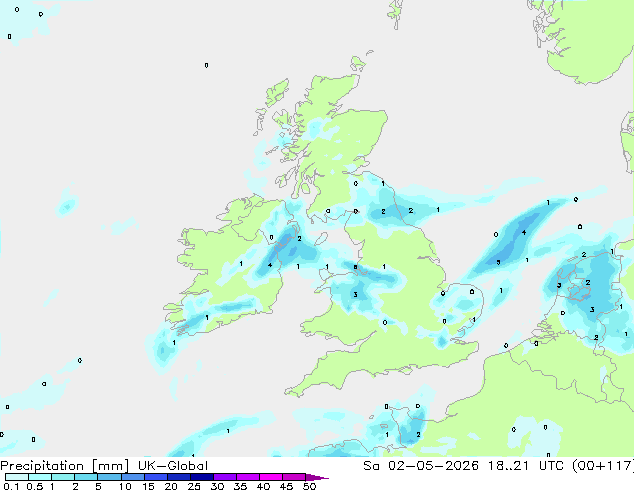Viewport: 634px width, 490px height.
Task: Pick the 1–2 mm legend color swatch
Action: coord(63,477)
